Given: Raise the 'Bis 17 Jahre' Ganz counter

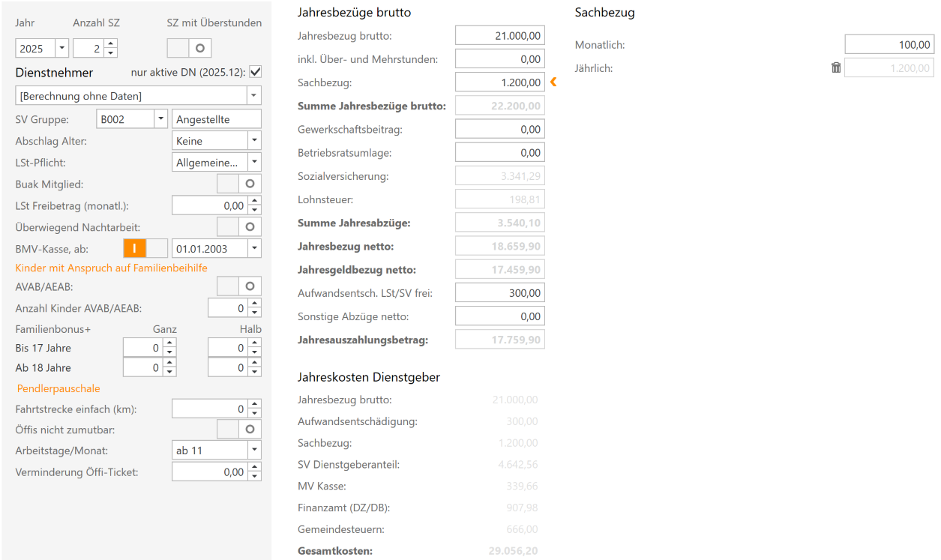Looking at the screenshot, I should tap(169, 343).
